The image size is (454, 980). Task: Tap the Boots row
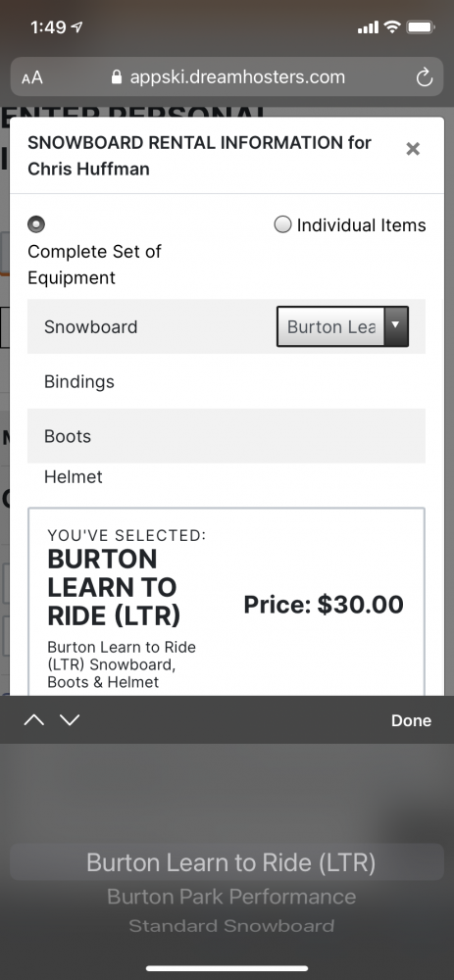[x=227, y=436]
